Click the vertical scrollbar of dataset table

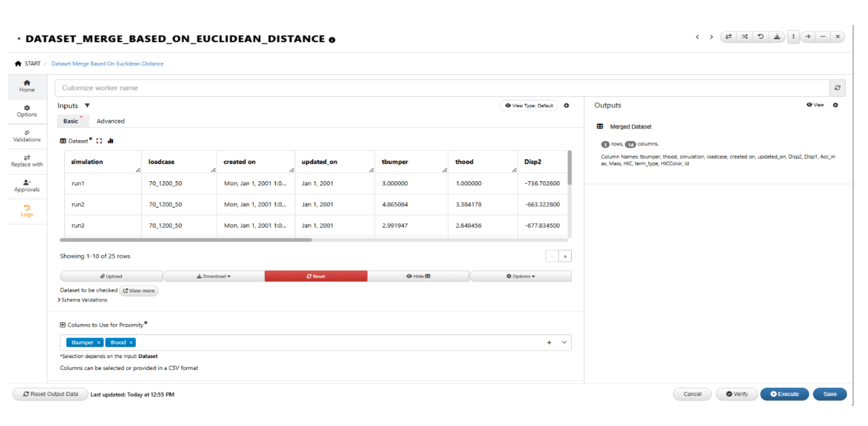click(569, 168)
